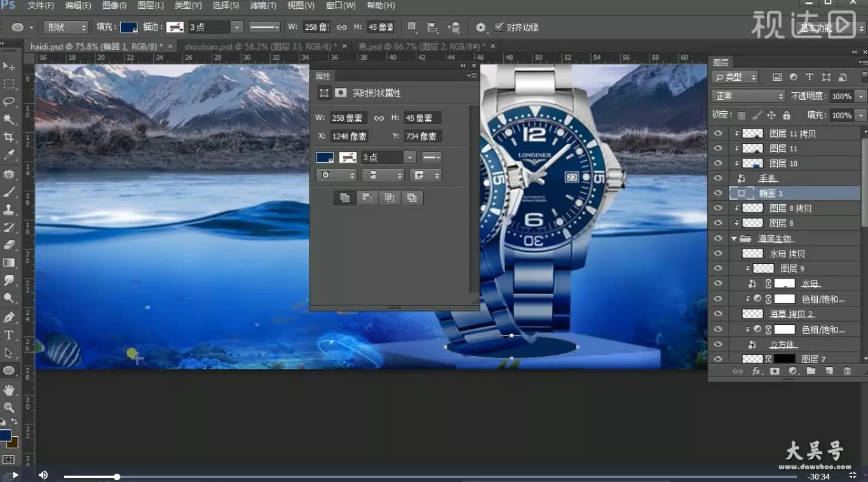
Task: Click the gear settings icon in options bar
Action: coord(481,27)
